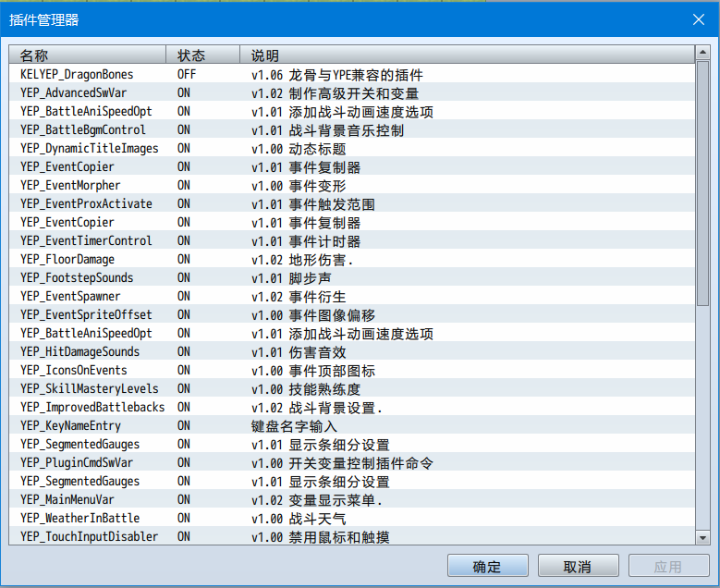Click the ON status of YEP_WeatherInBattle
Image resolution: width=720 pixels, height=588 pixels.
184,518
